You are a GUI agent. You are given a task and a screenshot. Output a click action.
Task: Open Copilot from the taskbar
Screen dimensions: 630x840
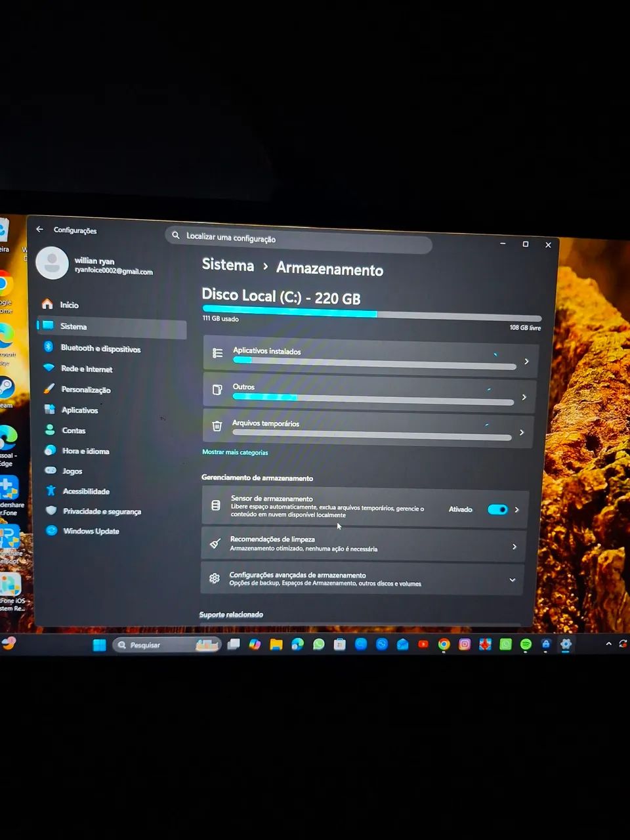point(255,644)
